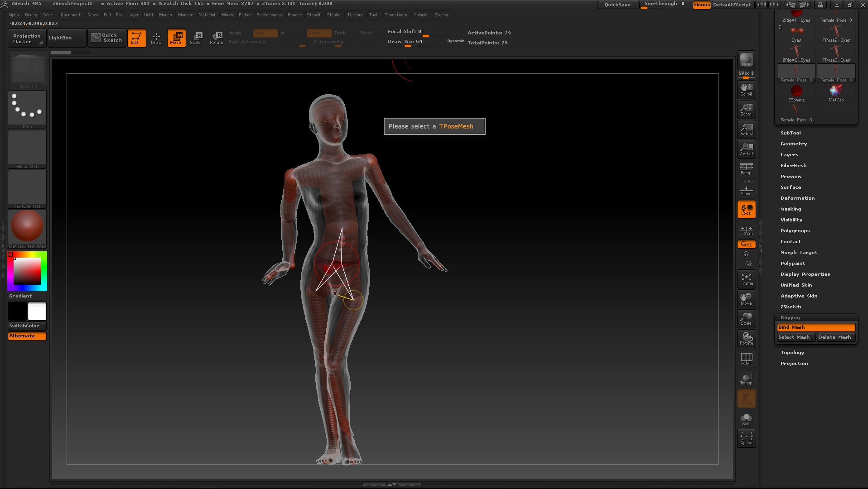Click the Frame mesh icon

click(746, 279)
